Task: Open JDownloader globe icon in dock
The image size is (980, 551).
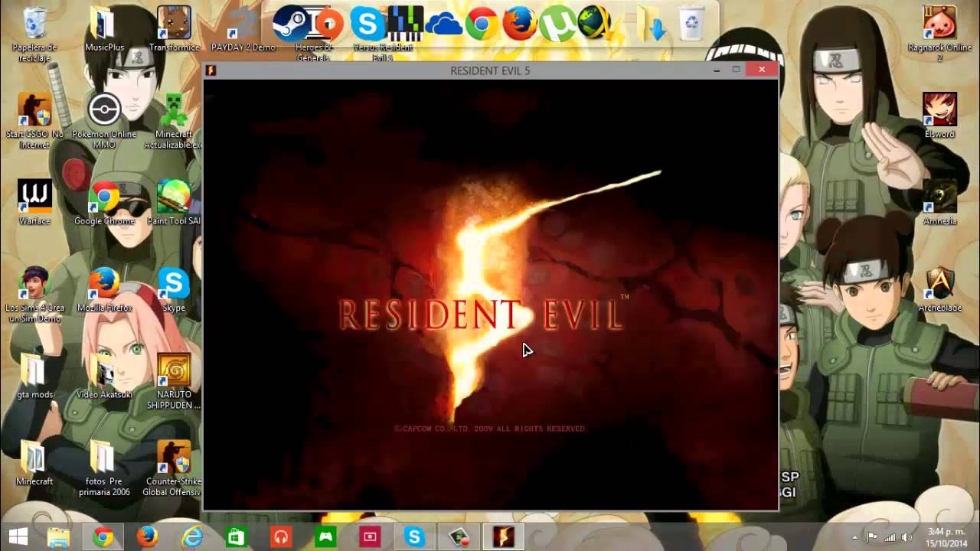Action: click(x=596, y=24)
